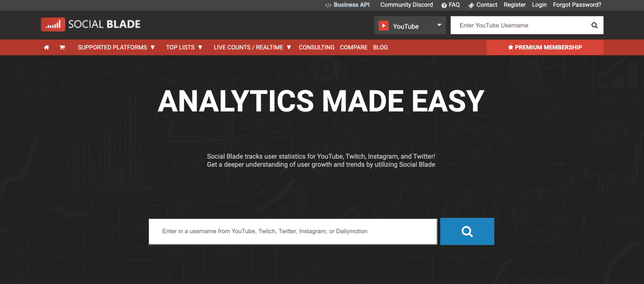Click the star icon on Premium Membership
The width and height of the screenshot is (644, 284).
click(510, 47)
